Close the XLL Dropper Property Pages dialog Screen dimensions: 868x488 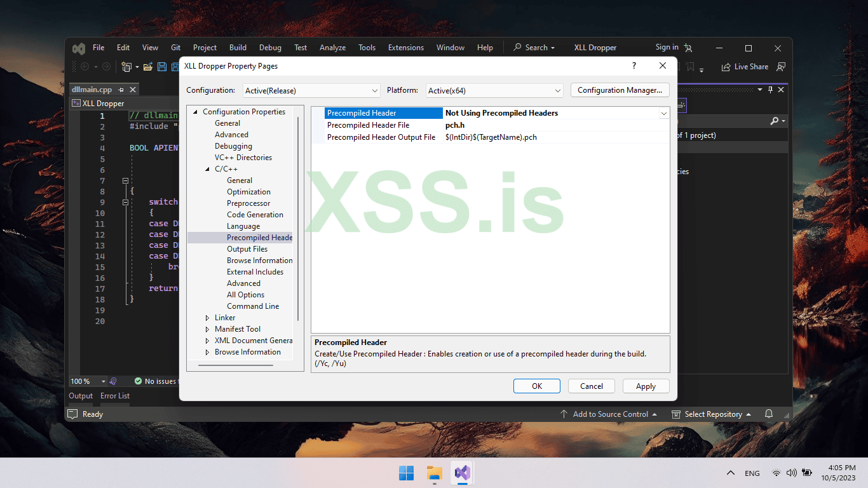click(663, 65)
